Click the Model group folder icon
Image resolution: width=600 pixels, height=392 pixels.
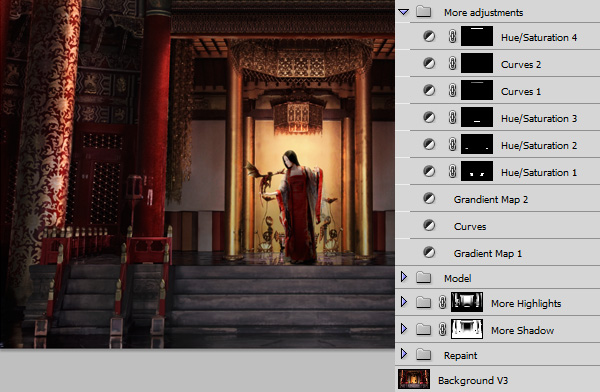tap(424, 277)
